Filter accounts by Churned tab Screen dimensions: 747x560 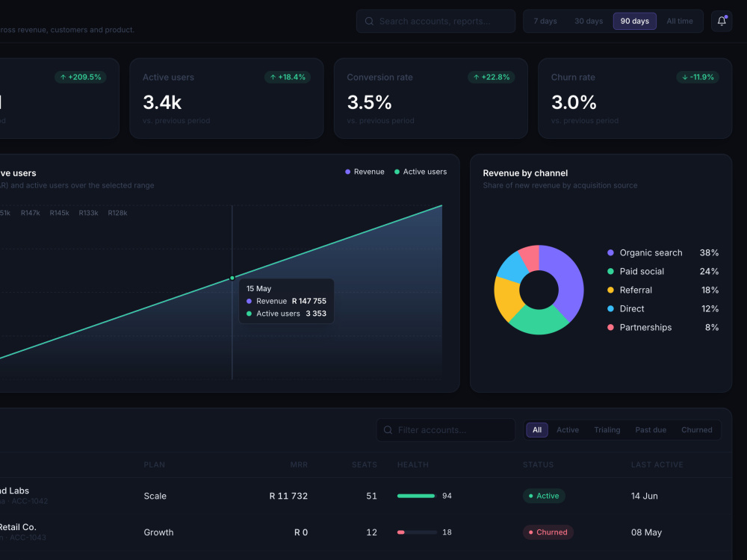point(696,430)
